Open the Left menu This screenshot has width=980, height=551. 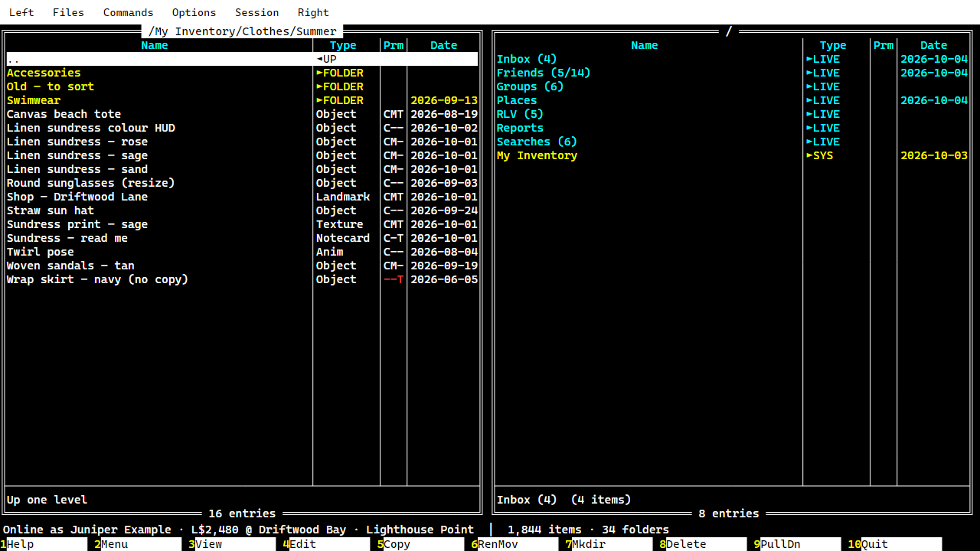(21, 12)
